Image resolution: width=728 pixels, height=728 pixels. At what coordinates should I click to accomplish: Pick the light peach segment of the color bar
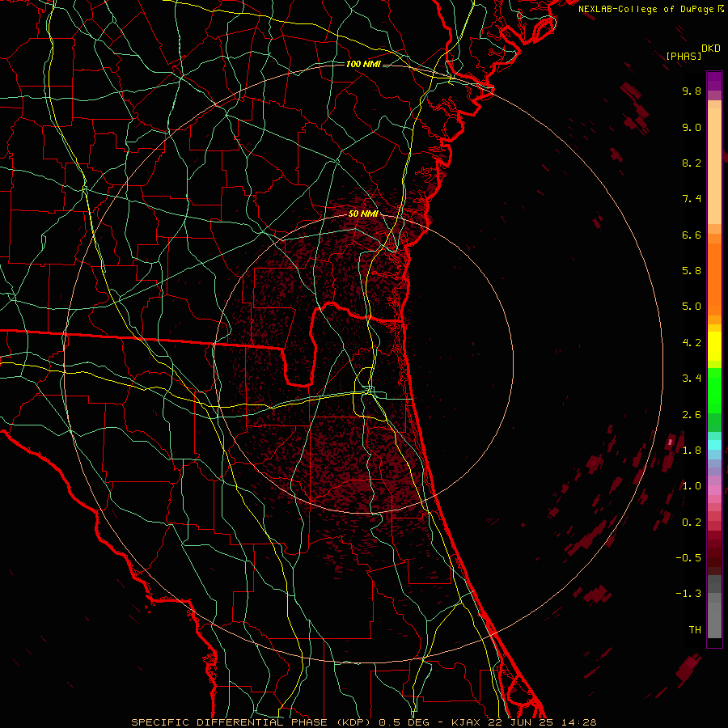click(x=714, y=166)
